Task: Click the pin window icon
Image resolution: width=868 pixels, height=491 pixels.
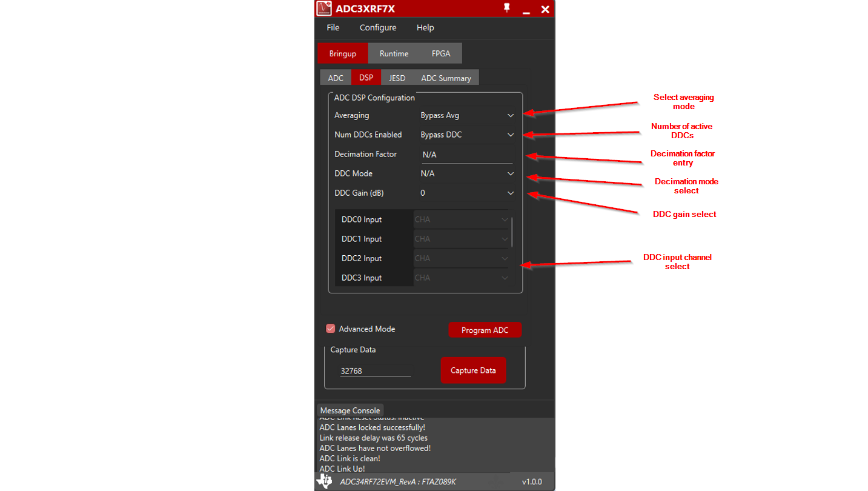Action: coord(506,8)
